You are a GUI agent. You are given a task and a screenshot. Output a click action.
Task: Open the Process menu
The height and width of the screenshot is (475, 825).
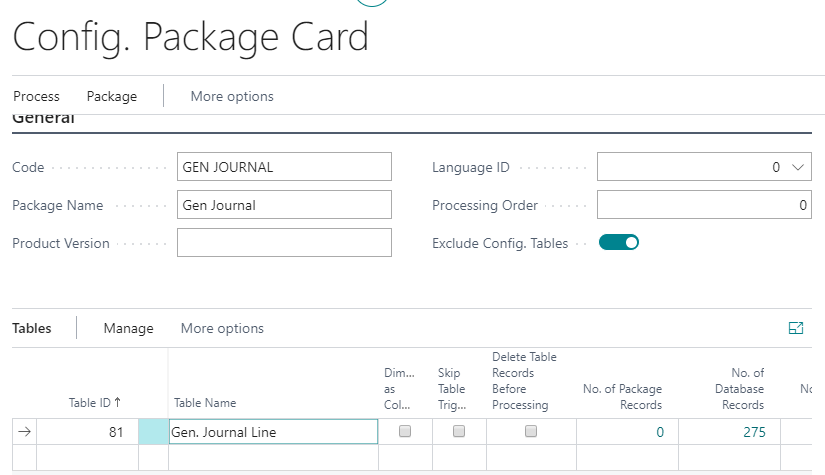[x=36, y=96]
